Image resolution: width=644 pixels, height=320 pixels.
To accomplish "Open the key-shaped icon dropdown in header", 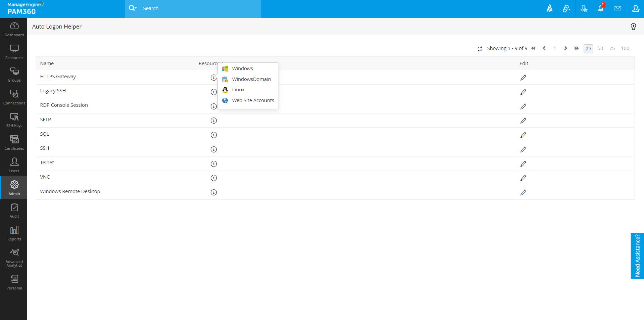I will coord(566,8).
